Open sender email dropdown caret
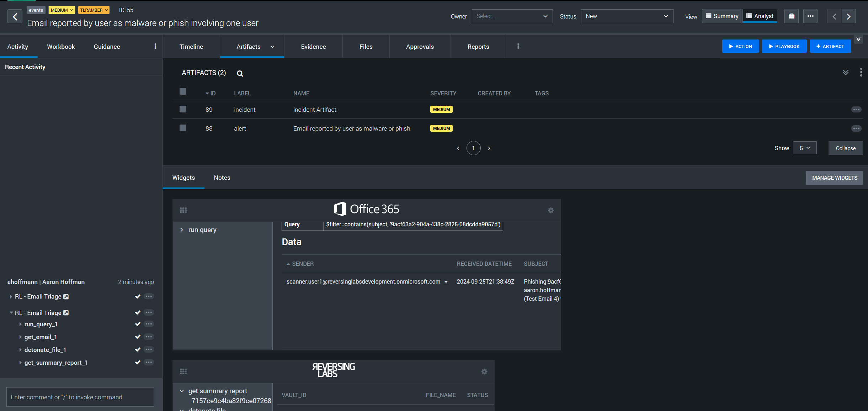 tap(446, 282)
